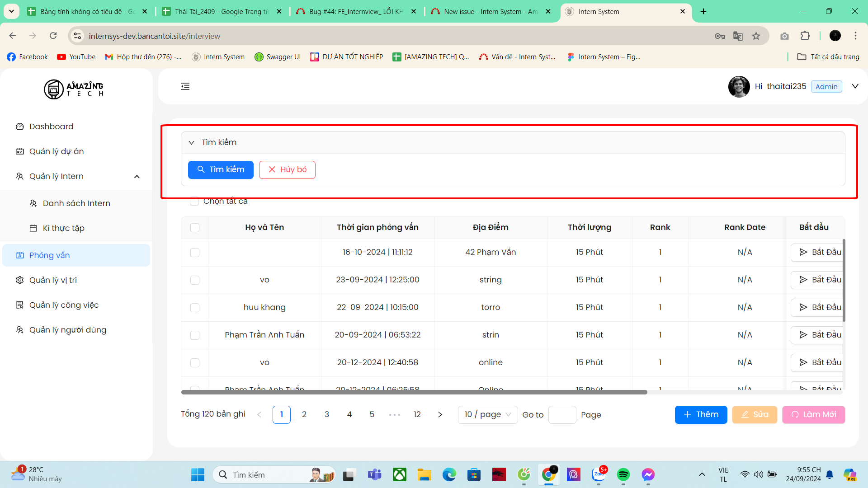This screenshot has height=488, width=868.
Task: Open Spotify from the taskbar
Action: pyautogui.click(x=623, y=474)
